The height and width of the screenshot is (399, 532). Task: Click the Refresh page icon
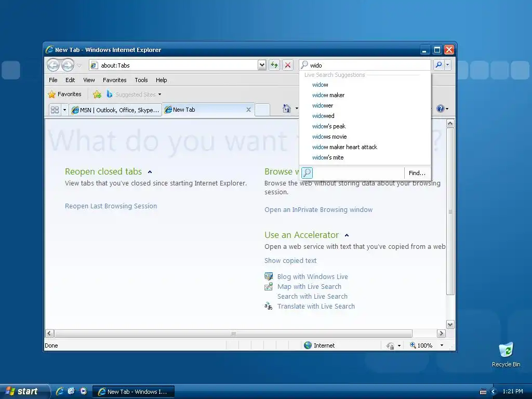(274, 65)
